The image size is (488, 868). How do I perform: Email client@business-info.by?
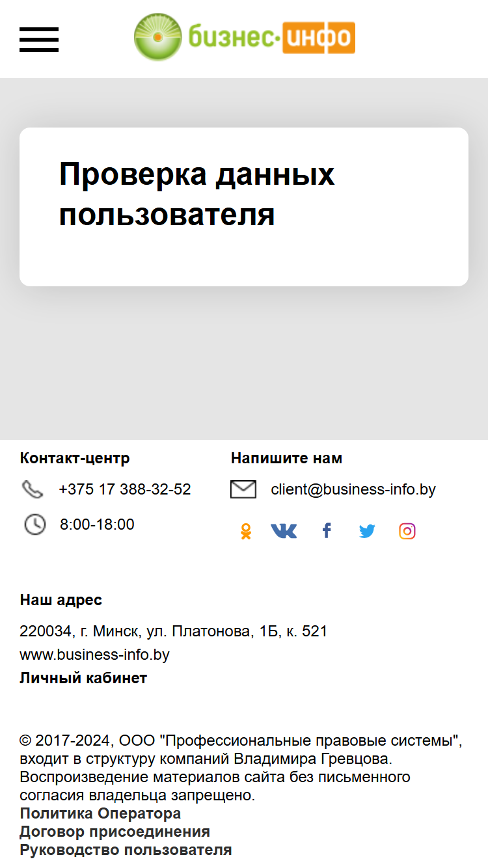[x=353, y=489]
